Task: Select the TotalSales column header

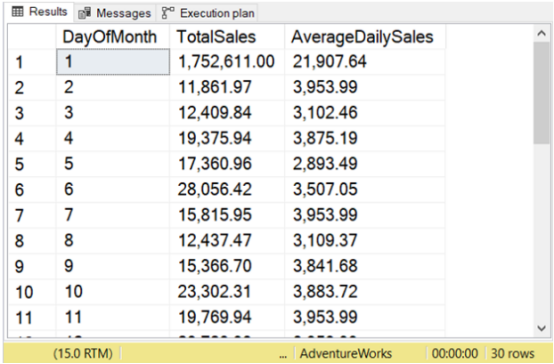Action: click(227, 37)
